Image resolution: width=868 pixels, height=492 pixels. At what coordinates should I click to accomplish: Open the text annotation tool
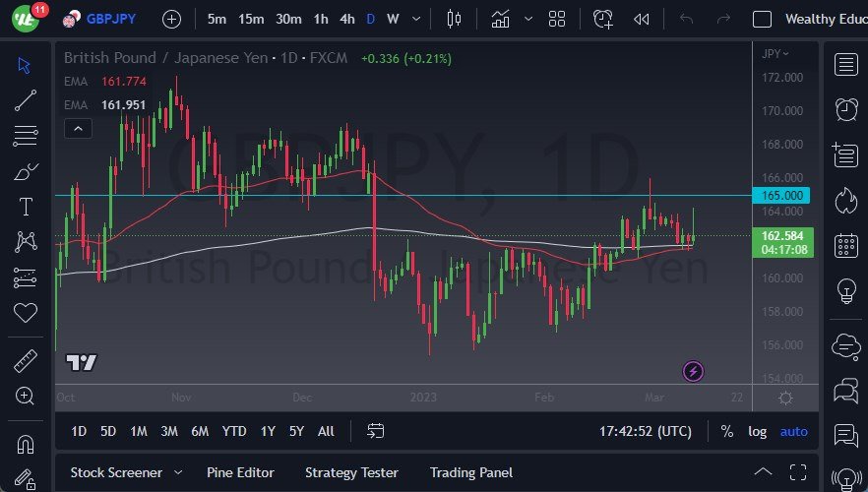click(26, 207)
